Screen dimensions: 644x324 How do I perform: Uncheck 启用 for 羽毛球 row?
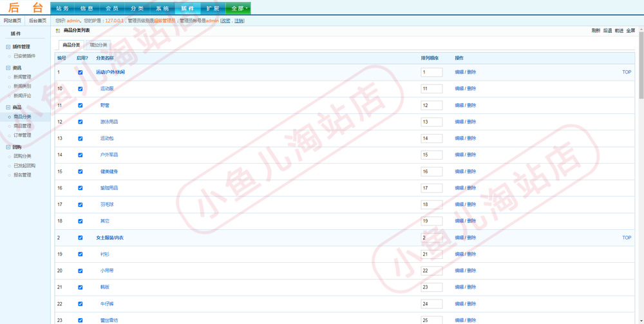pos(80,204)
